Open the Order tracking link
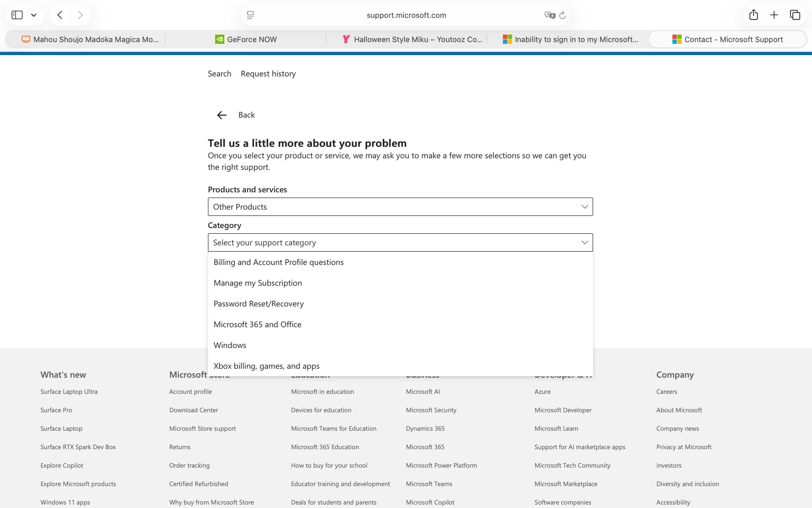 coord(189,465)
